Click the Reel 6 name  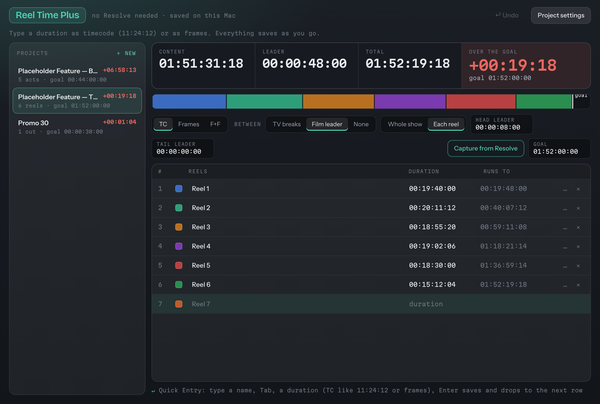[x=201, y=285]
